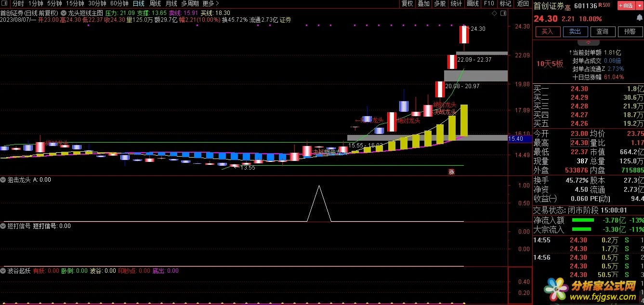Click the 标记 mark button
This screenshot has width=644, height=305.
[x=505, y=3]
